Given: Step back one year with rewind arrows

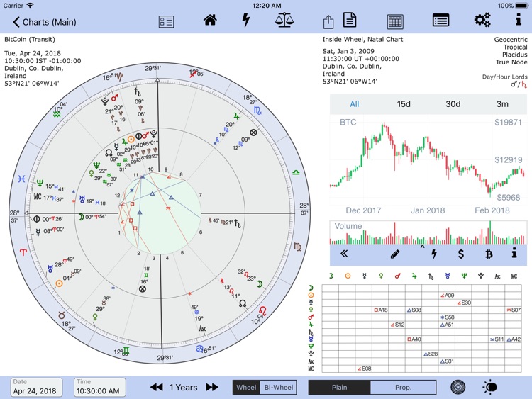Looking at the screenshot, I should point(157,387).
